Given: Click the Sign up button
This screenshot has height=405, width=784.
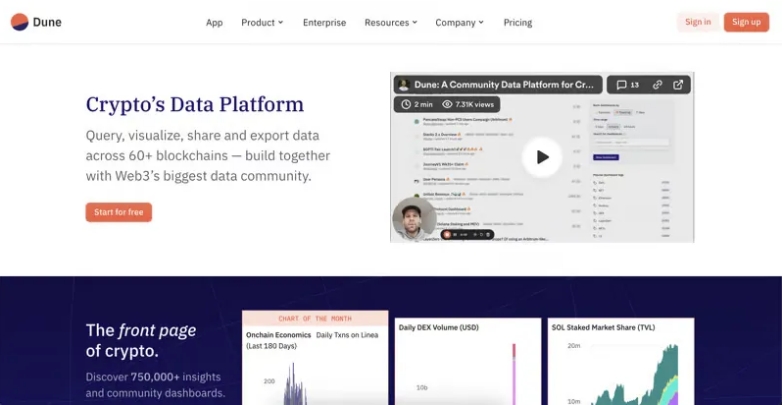Looking at the screenshot, I should click(x=746, y=22).
